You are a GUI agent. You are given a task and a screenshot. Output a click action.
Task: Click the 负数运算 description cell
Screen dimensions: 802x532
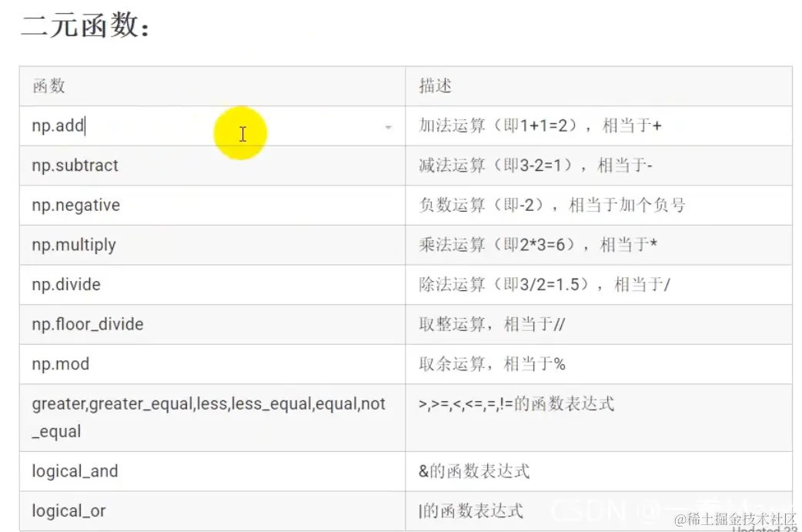point(599,205)
